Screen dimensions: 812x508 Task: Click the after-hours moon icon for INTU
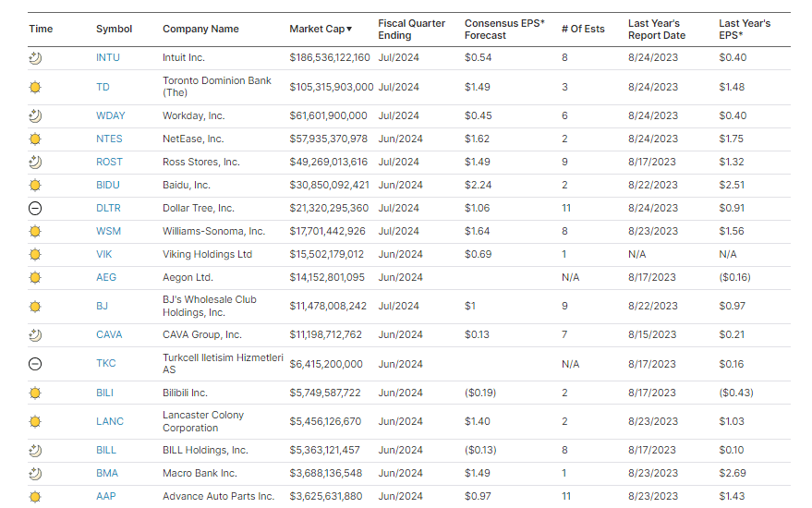click(x=35, y=57)
